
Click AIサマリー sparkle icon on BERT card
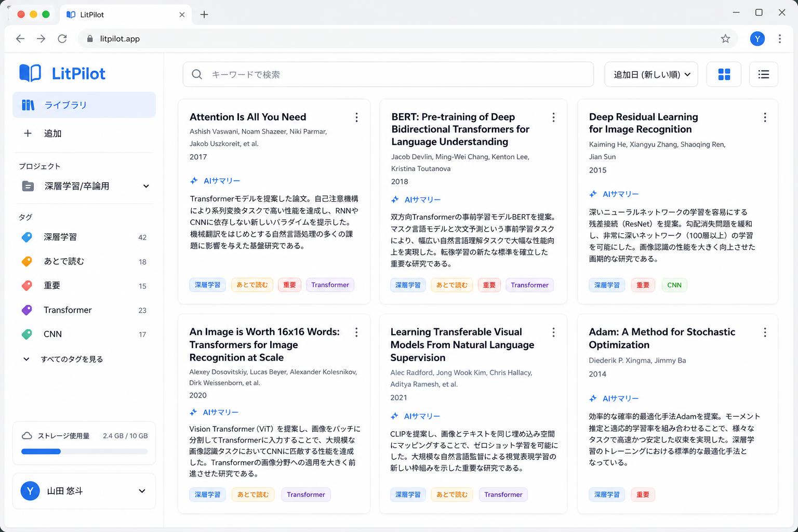click(x=395, y=199)
